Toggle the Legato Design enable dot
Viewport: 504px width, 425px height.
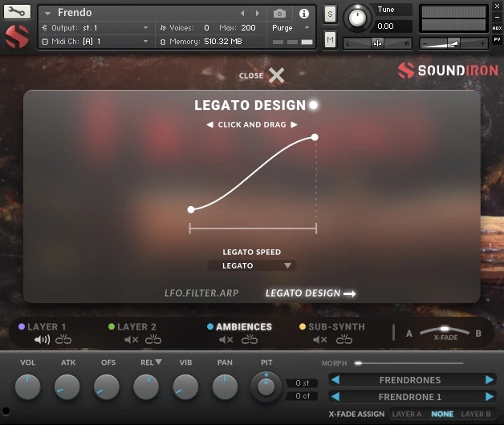(x=313, y=105)
